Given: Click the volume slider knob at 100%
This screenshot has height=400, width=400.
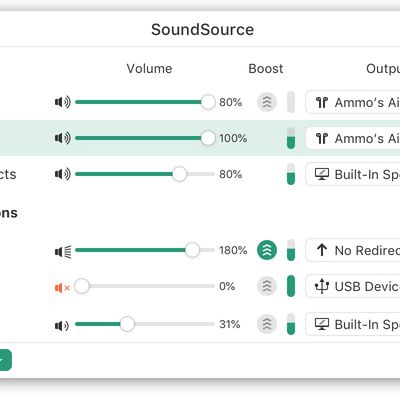Looking at the screenshot, I should coord(208,138).
